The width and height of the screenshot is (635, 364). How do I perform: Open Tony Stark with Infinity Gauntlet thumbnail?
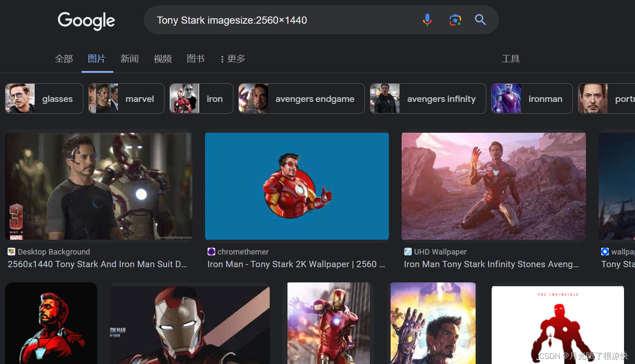[433, 323]
